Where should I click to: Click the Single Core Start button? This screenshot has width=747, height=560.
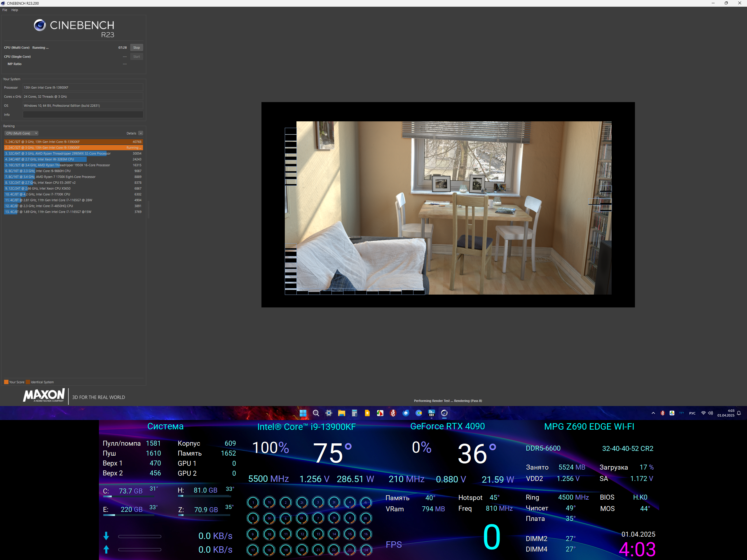click(x=137, y=57)
